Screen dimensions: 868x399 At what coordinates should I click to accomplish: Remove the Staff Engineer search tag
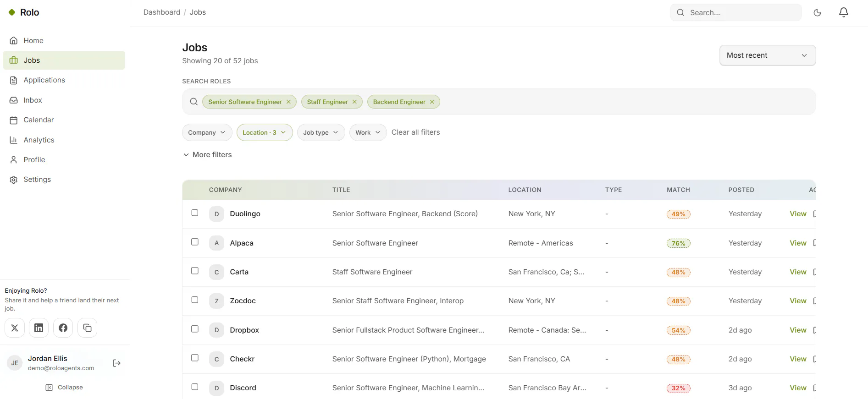coord(354,102)
